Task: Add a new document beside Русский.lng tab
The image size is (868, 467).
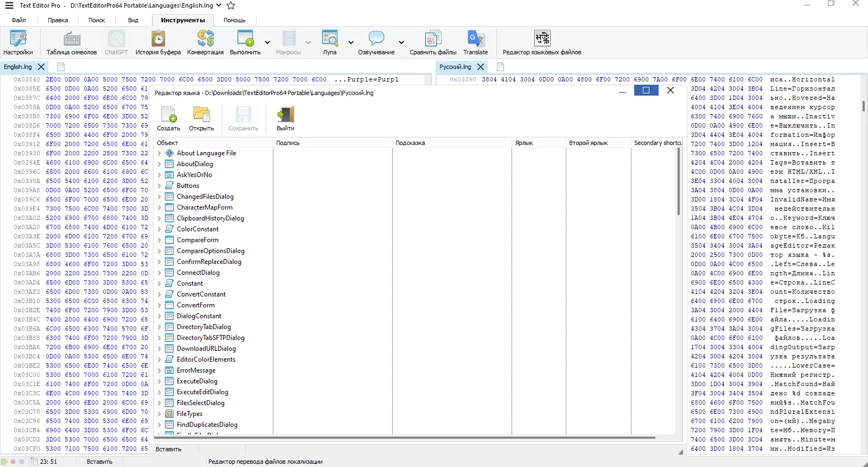Action: click(x=500, y=67)
